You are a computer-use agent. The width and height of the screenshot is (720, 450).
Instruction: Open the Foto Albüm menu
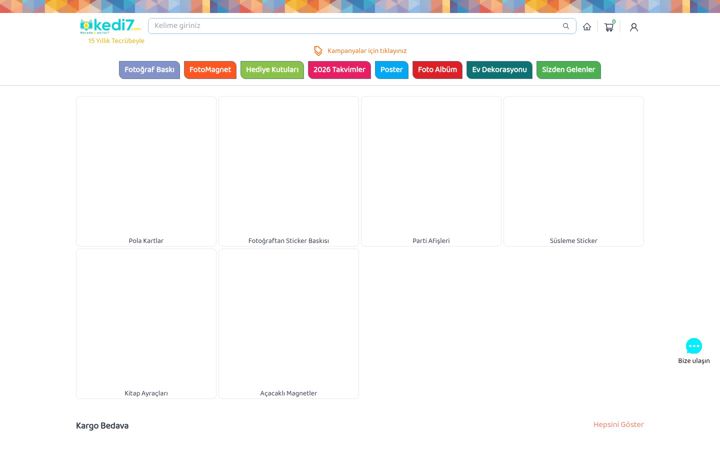(437, 70)
